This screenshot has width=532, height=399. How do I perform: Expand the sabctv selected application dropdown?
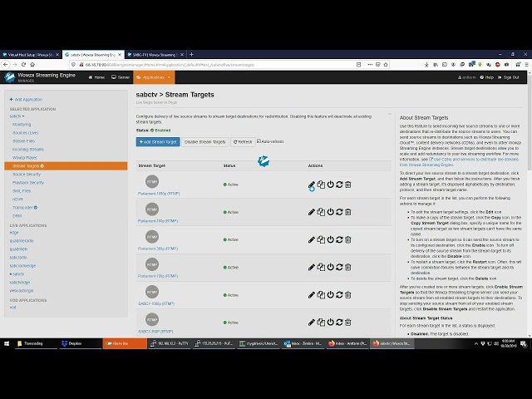tap(17, 116)
